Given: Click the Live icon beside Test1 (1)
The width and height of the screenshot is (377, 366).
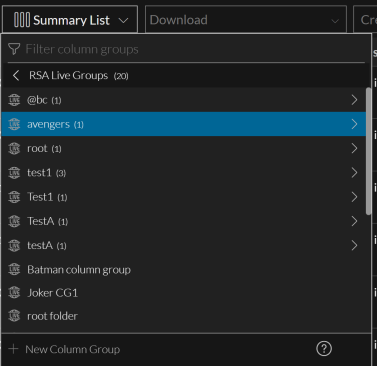Looking at the screenshot, I should coord(14,197).
